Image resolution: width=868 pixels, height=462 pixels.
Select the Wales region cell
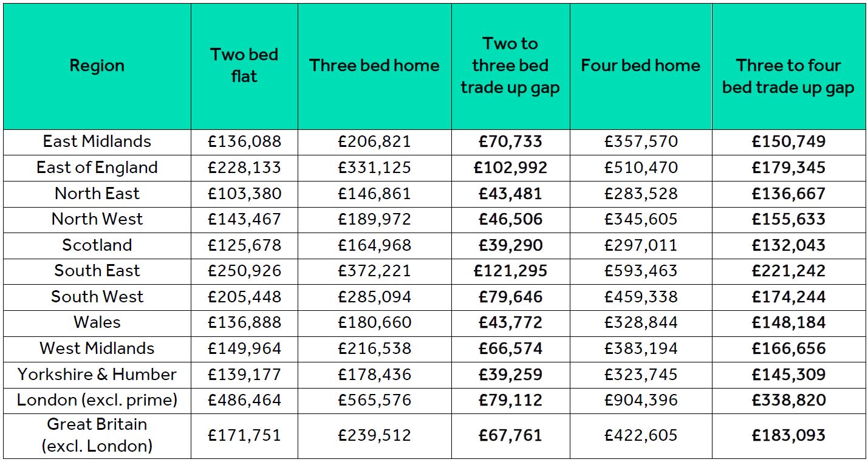click(97, 323)
